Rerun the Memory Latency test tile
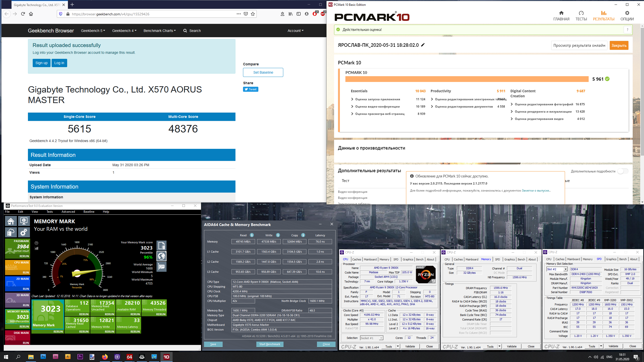 pos(129,325)
